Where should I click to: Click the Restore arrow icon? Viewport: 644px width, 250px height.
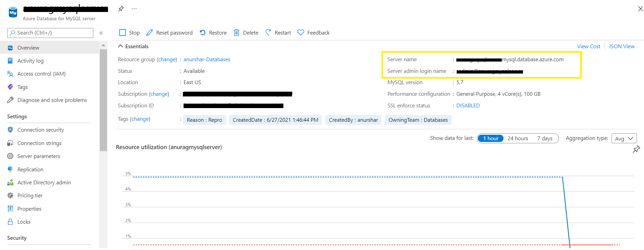coord(203,32)
